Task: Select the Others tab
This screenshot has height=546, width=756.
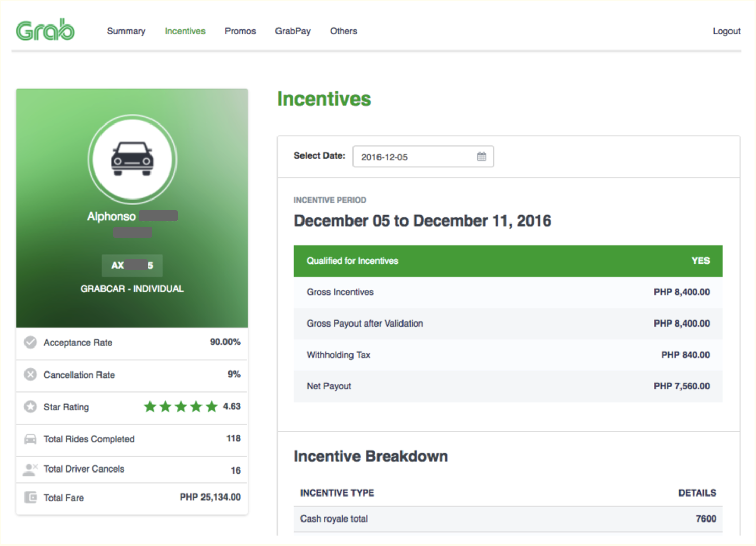Action: coord(343,31)
